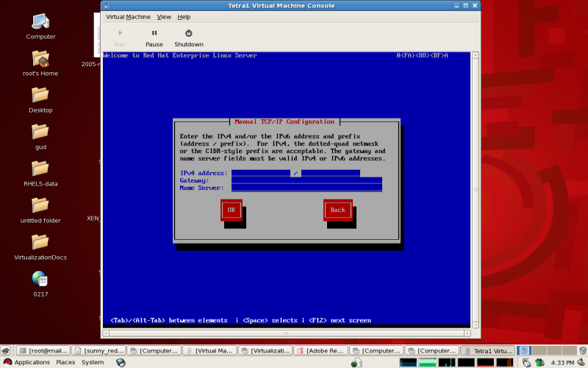Viewport: 588px width, 368px height.
Task: Open root's Home folder icon
Action: point(40,63)
